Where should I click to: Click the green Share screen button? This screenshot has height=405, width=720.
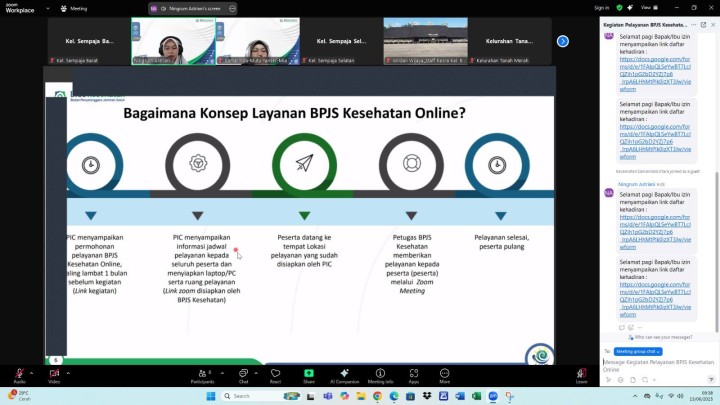[309, 376]
